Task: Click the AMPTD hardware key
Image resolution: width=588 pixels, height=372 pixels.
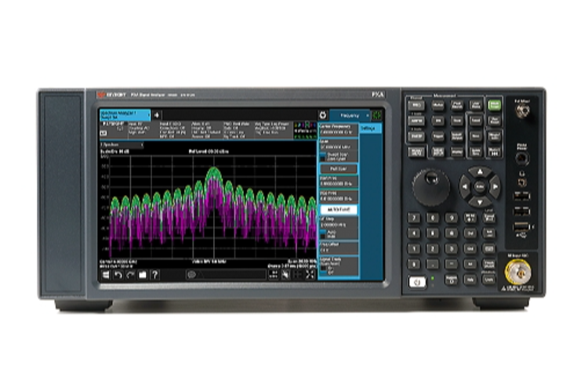Action: [416, 121]
